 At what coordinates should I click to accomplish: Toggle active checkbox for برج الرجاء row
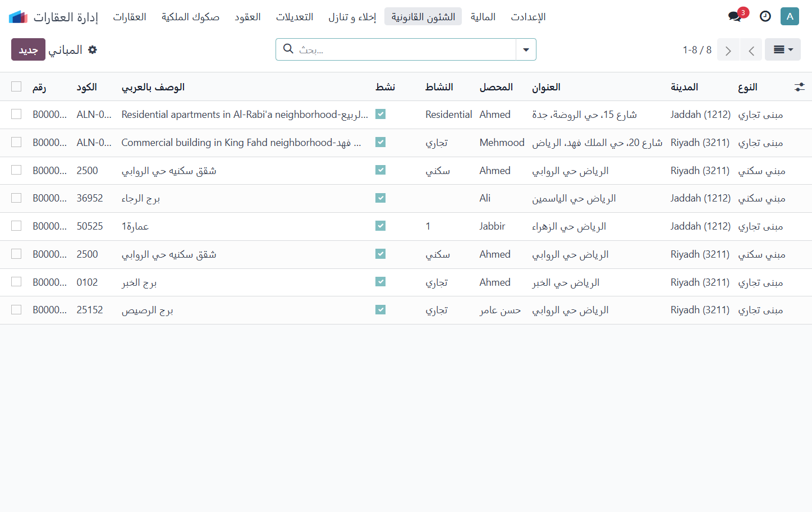[x=380, y=198]
